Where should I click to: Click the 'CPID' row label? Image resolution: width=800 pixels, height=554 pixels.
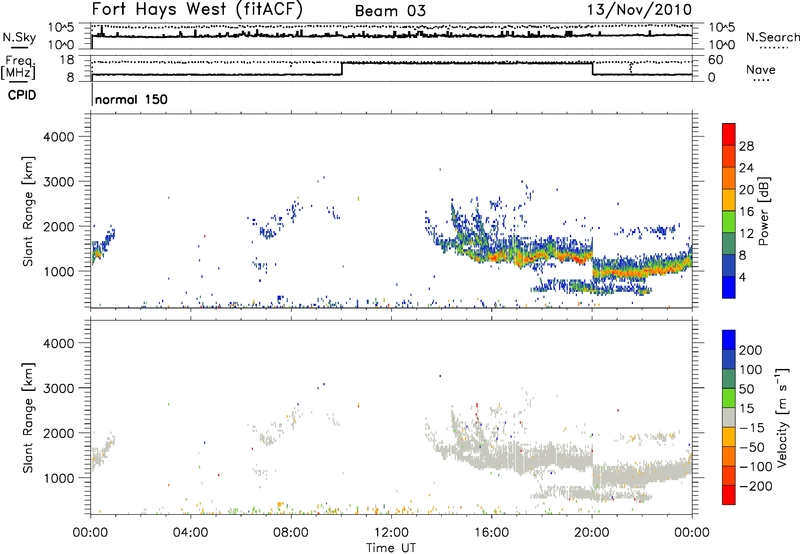click(x=22, y=95)
